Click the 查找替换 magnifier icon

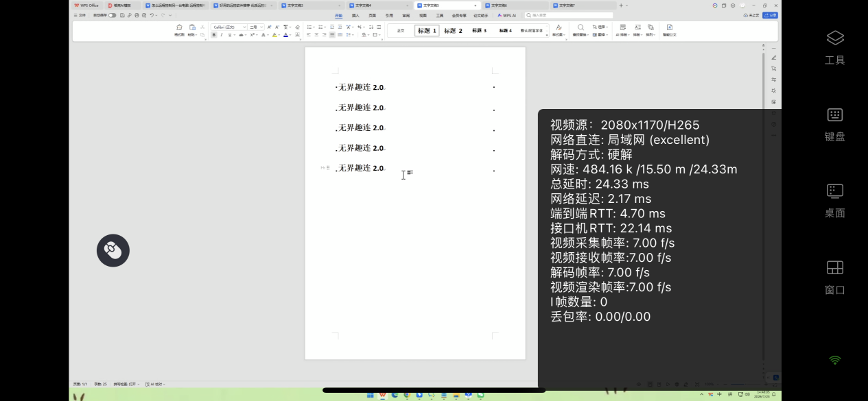coord(580,27)
